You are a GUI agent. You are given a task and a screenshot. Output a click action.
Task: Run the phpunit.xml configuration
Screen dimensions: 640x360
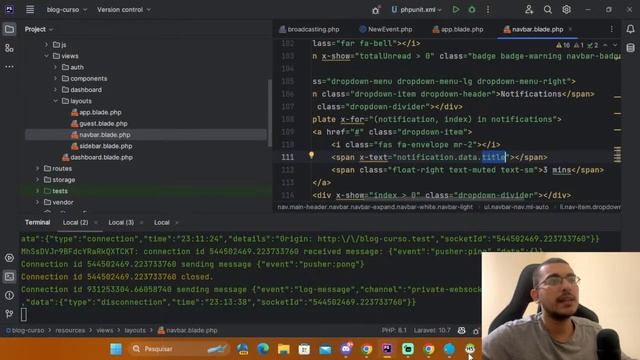click(x=456, y=9)
